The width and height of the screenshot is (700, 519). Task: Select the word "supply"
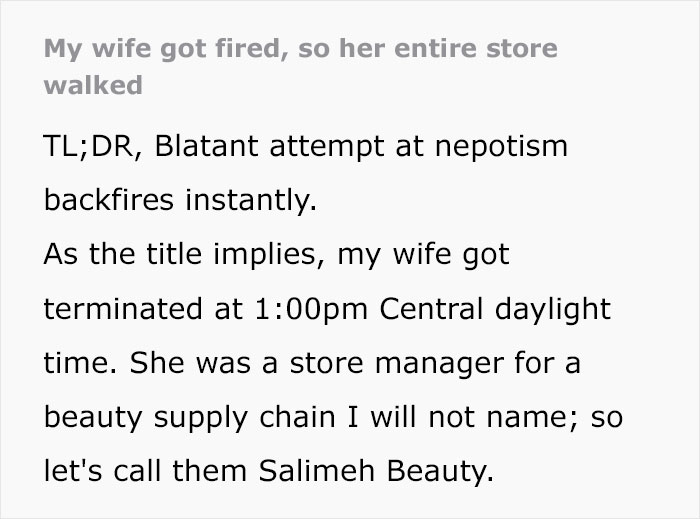click(x=204, y=417)
